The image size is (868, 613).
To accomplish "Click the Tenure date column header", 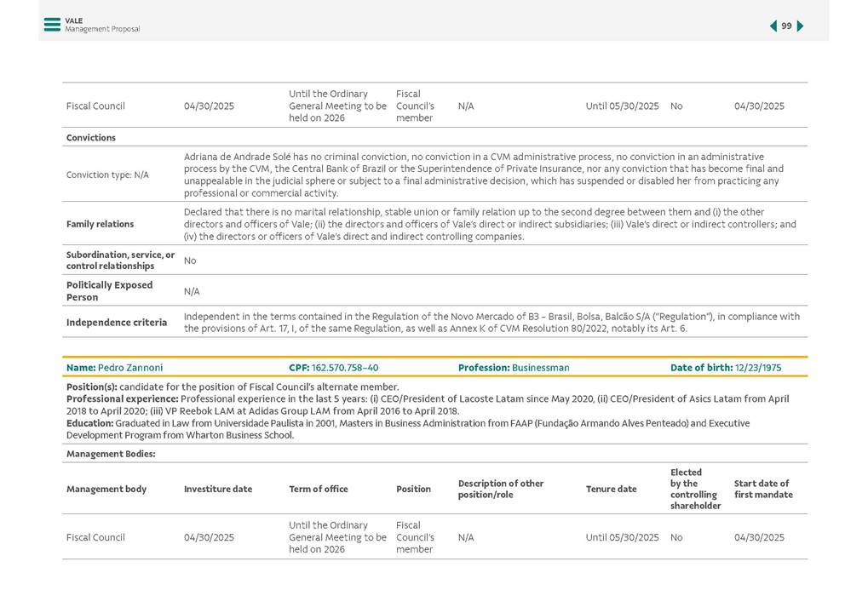I will [x=611, y=490].
